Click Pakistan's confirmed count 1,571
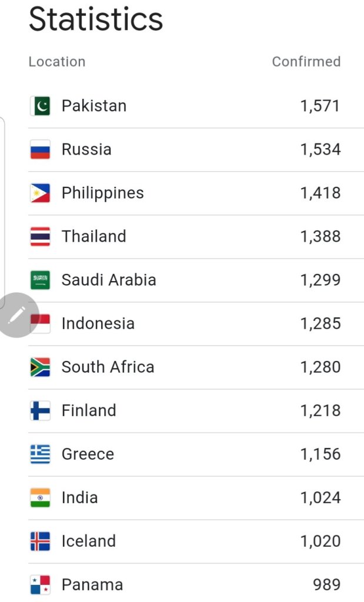 tap(320, 106)
